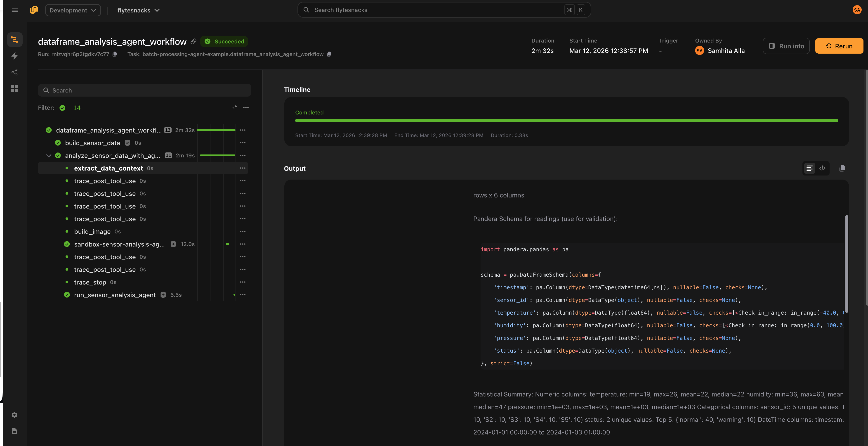The image size is (868, 446).
Task: Switch output to formatted text view
Action: tap(809, 168)
